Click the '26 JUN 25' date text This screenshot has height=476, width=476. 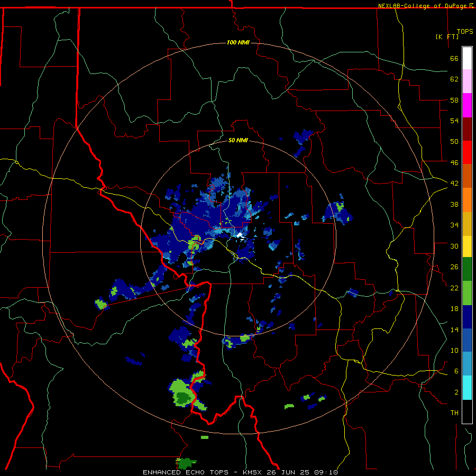pos(288,472)
